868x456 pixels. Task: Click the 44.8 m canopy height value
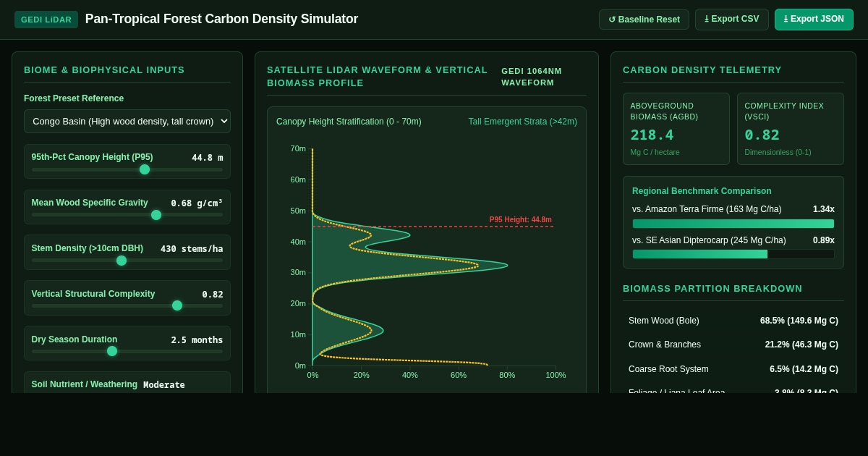208,157
